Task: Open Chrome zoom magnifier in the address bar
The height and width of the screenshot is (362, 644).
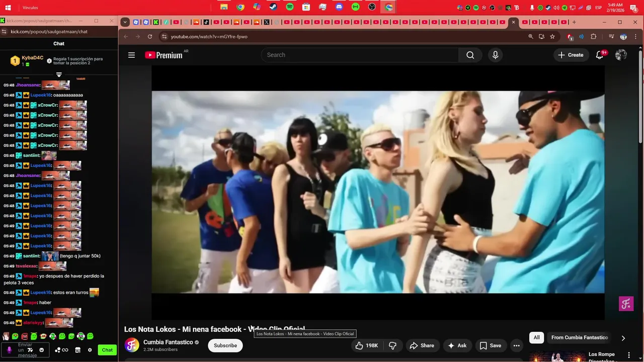Action: (531, 37)
